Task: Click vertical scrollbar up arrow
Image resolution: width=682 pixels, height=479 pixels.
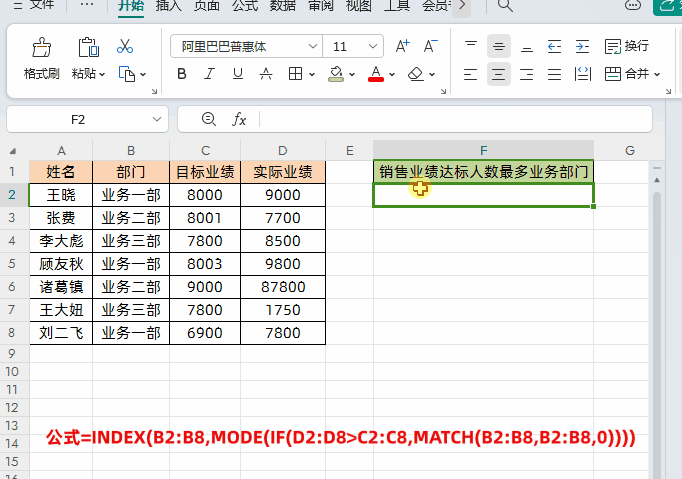Action: (657, 180)
